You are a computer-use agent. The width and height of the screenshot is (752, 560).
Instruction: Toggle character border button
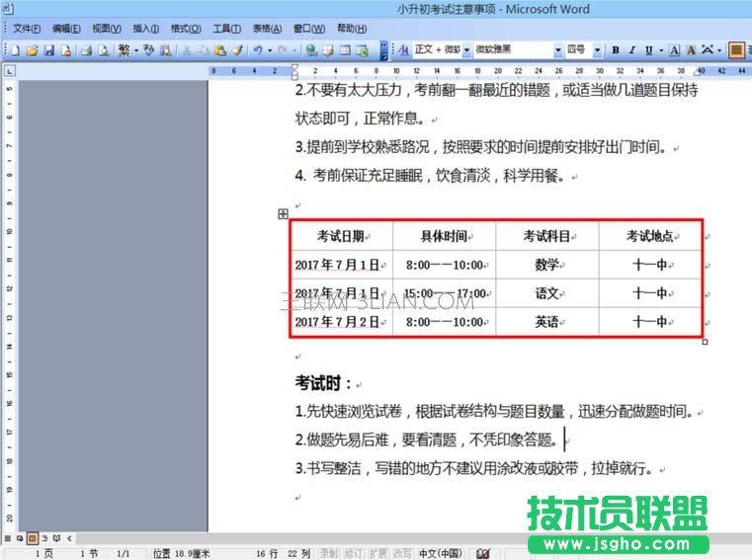(674, 49)
